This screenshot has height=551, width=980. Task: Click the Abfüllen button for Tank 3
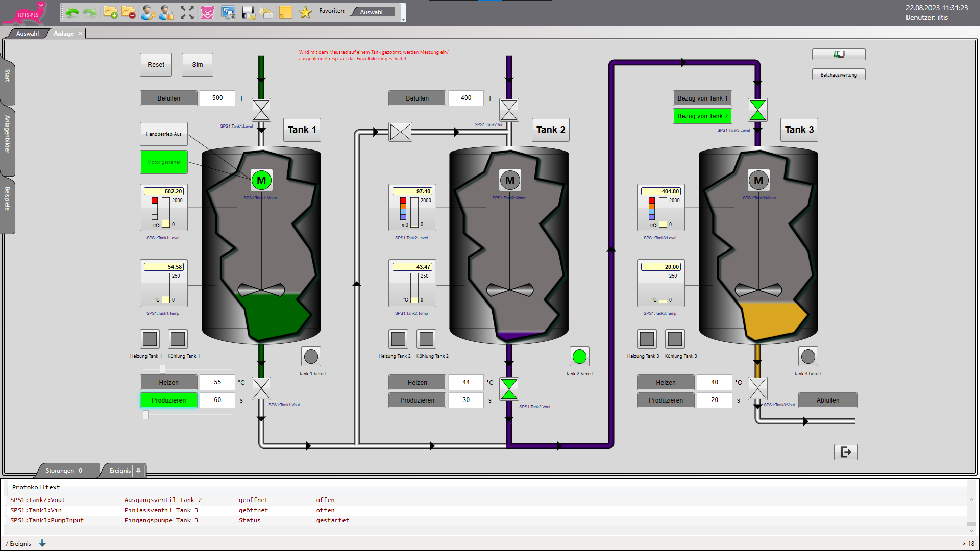(827, 400)
